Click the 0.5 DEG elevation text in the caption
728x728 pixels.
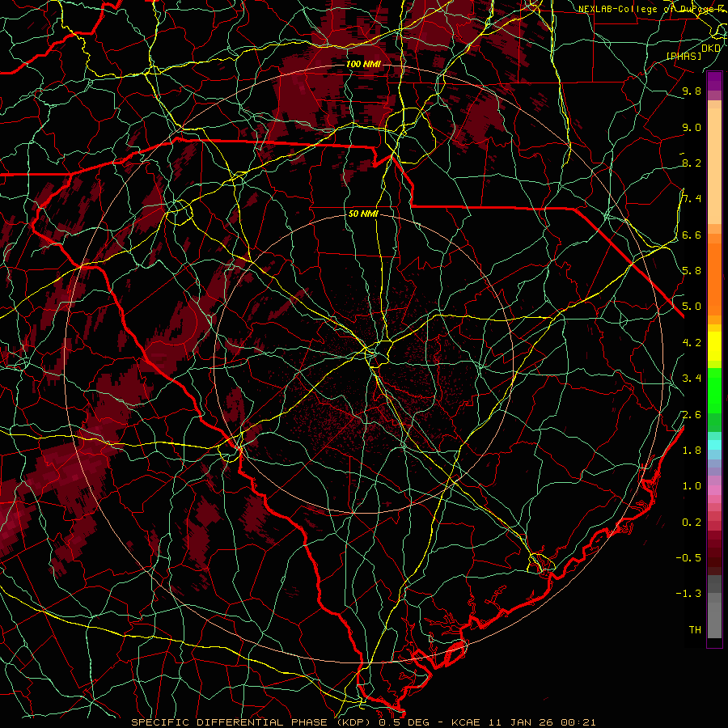point(406,722)
